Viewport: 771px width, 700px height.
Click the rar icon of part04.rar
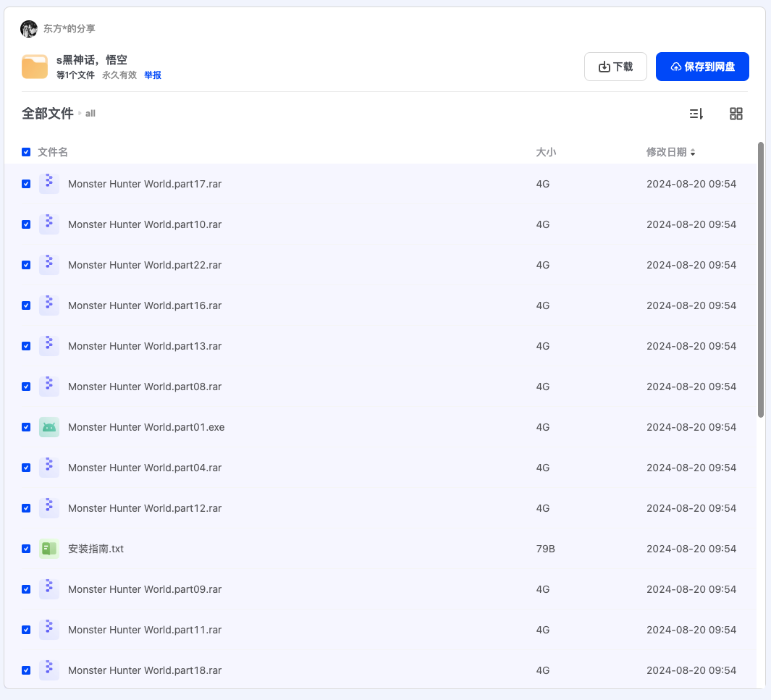click(x=49, y=468)
